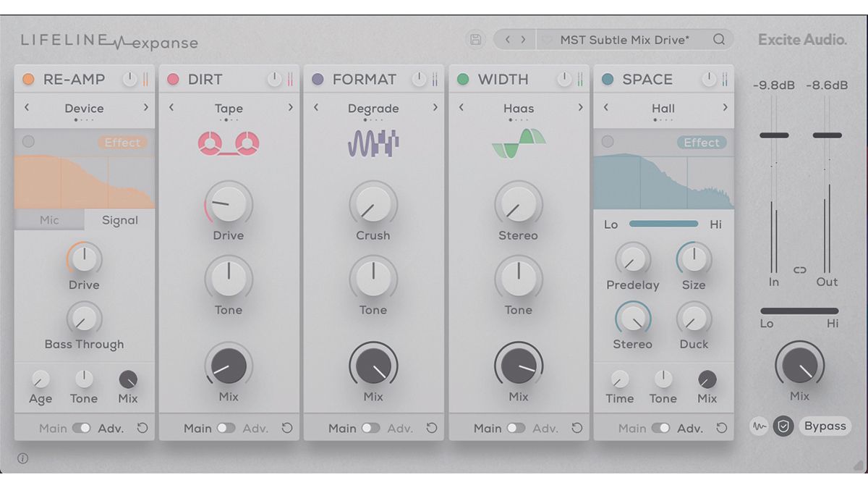Click the waveform icon beside the Bypass button
The height and width of the screenshot is (488, 868).
tap(759, 427)
